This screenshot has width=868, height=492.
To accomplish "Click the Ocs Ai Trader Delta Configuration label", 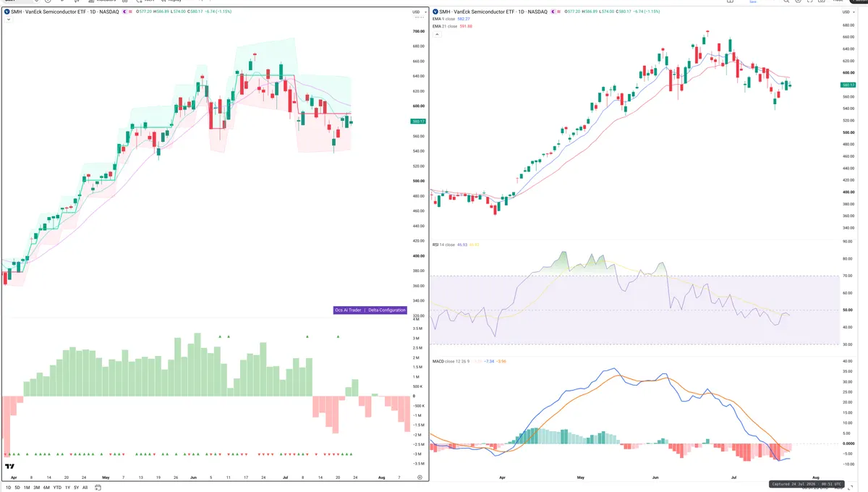I will coord(370,310).
